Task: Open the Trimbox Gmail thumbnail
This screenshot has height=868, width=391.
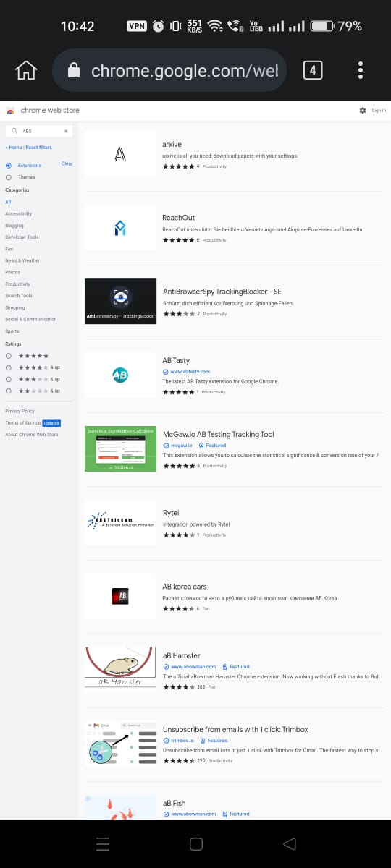Action: click(x=120, y=744)
